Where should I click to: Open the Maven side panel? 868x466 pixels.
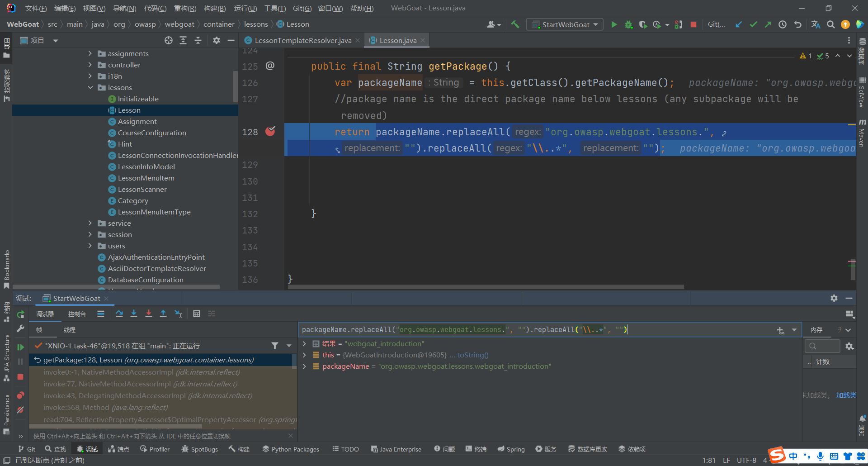coord(862,133)
